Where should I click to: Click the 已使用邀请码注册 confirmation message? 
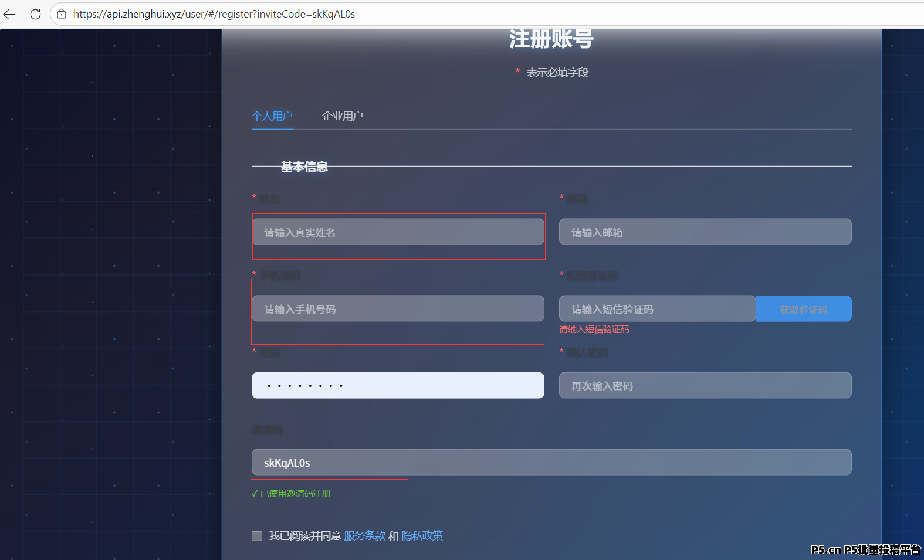click(295, 494)
